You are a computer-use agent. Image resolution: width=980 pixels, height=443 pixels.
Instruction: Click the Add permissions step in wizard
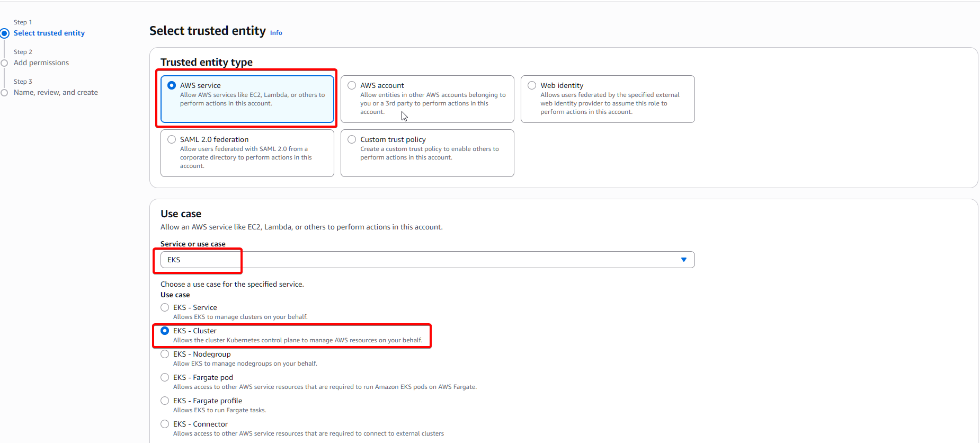point(41,63)
